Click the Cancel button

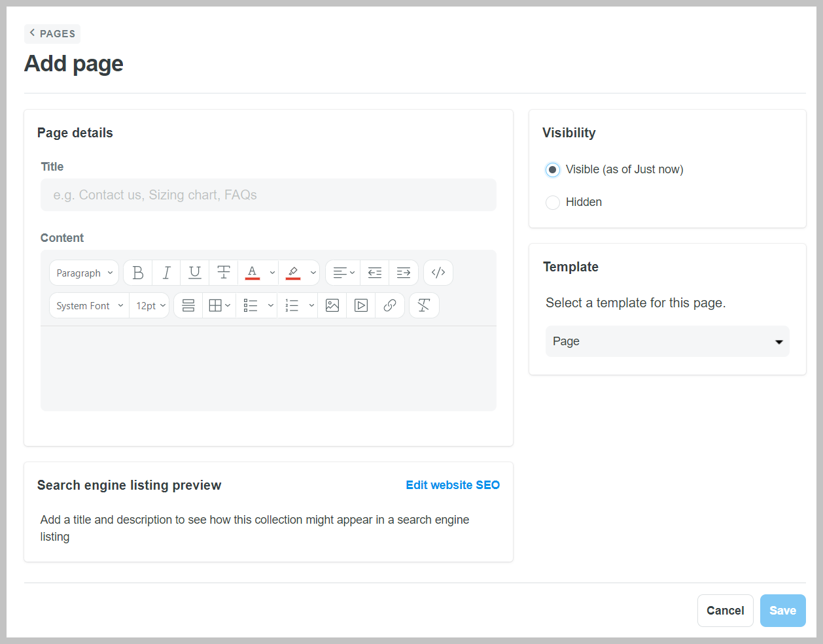coord(725,611)
